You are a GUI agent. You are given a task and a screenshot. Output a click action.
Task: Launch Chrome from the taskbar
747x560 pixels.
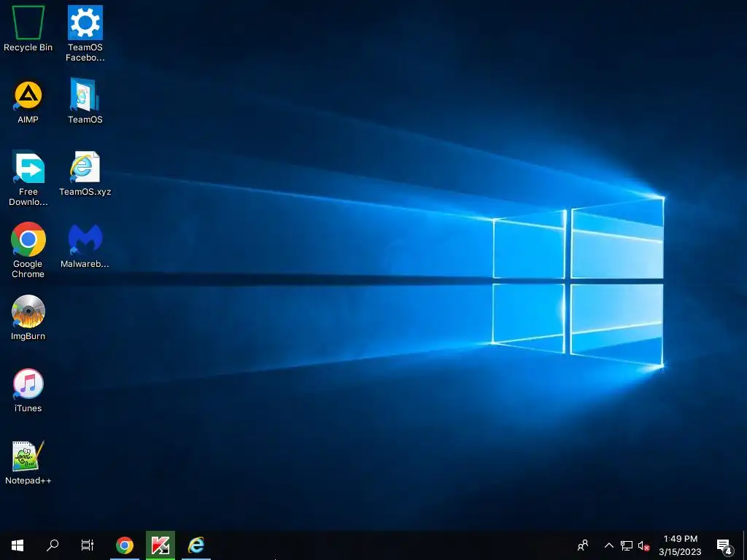click(x=124, y=545)
